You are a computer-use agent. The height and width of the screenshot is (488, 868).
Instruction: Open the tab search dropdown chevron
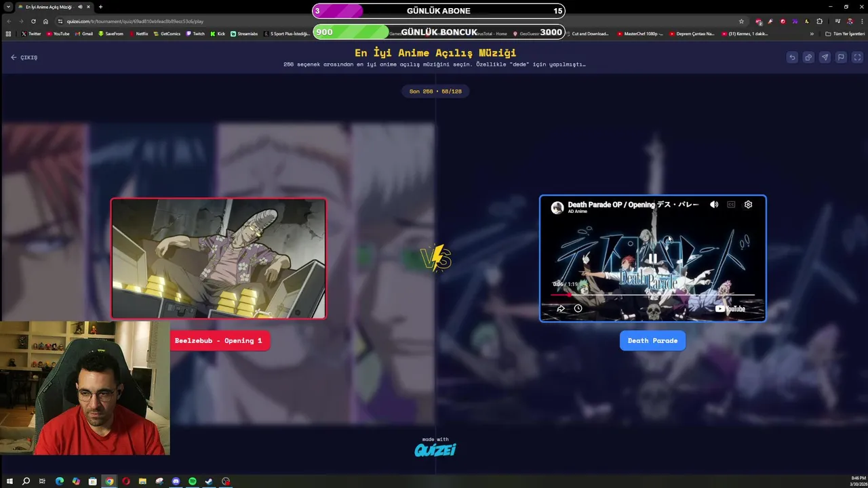(x=7, y=7)
